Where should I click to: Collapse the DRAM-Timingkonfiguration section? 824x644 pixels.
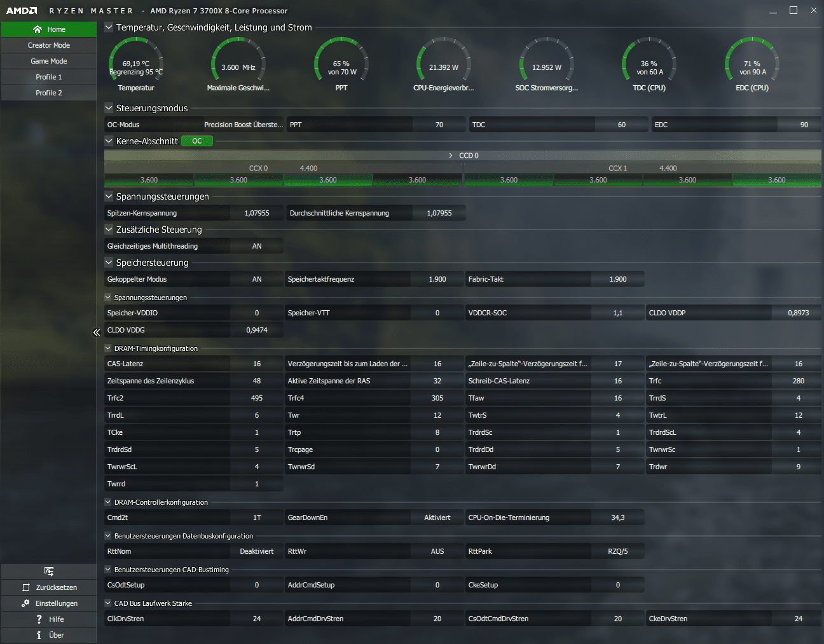coord(108,348)
